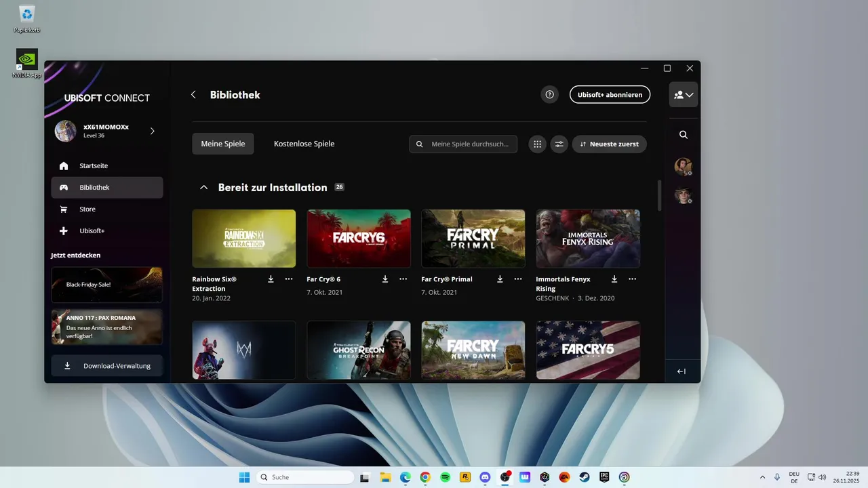Click the library vertical scrollbar

click(659, 195)
